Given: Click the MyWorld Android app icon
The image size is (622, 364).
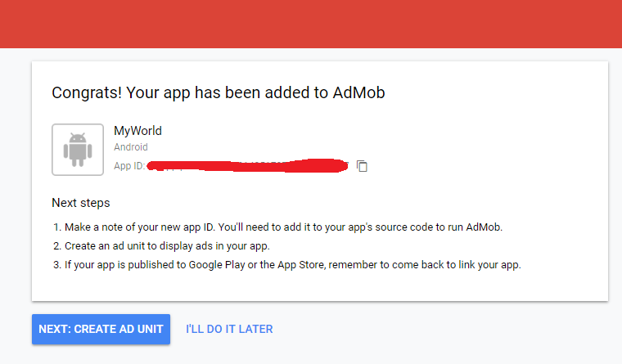Looking at the screenshot, I should 78,150.
